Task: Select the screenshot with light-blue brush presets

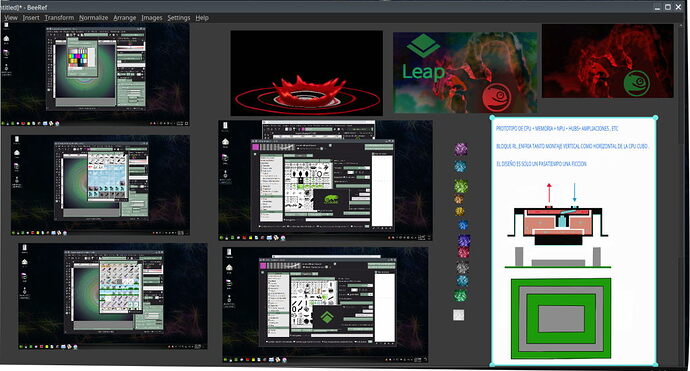Action: [x=101, y=185]
